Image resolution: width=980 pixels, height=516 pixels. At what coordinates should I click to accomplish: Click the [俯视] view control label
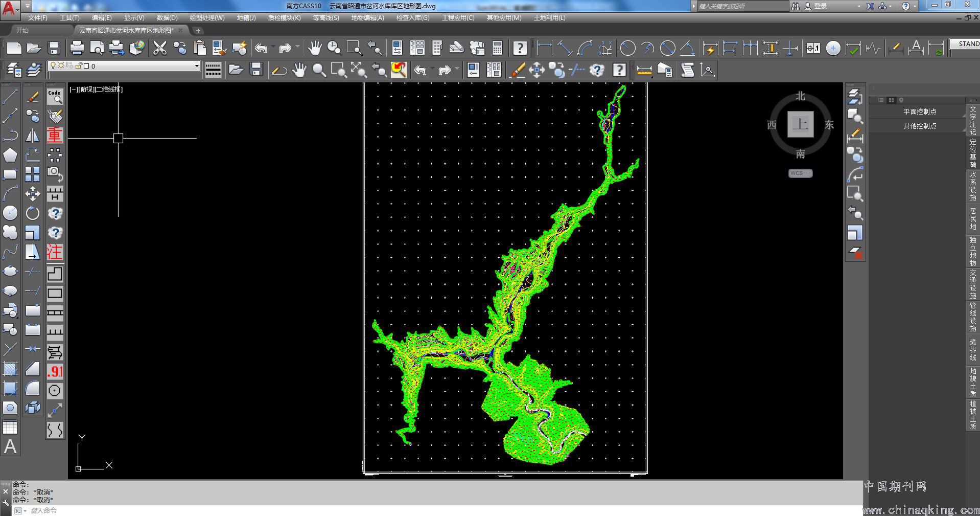[x=87, y=89]
